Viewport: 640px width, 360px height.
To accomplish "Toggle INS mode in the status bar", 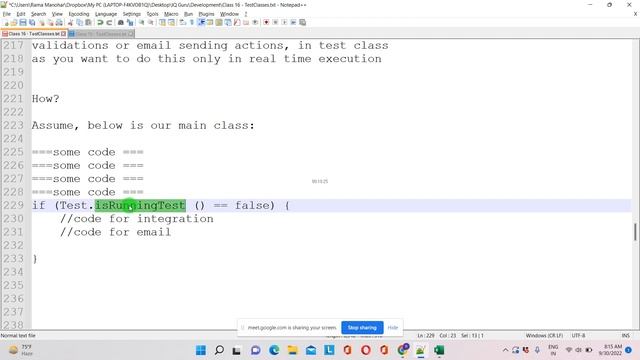I will [625, 336].
